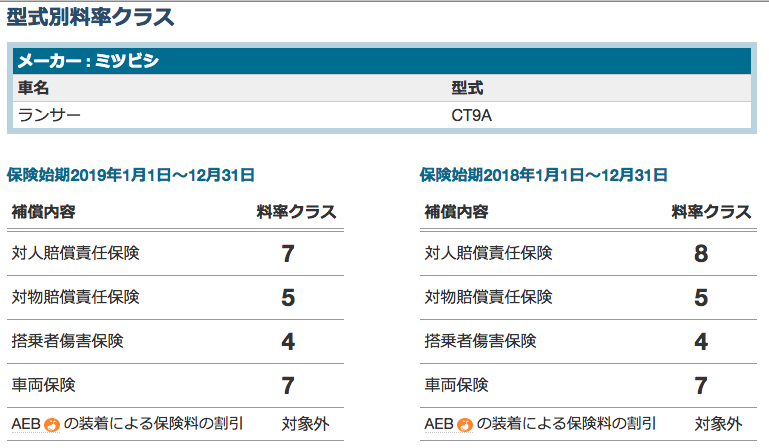The width and height of the screenshot is (769, 448).
Task: Select 2019 車両保険 class value 7
Action: click(x=288, y=386)
